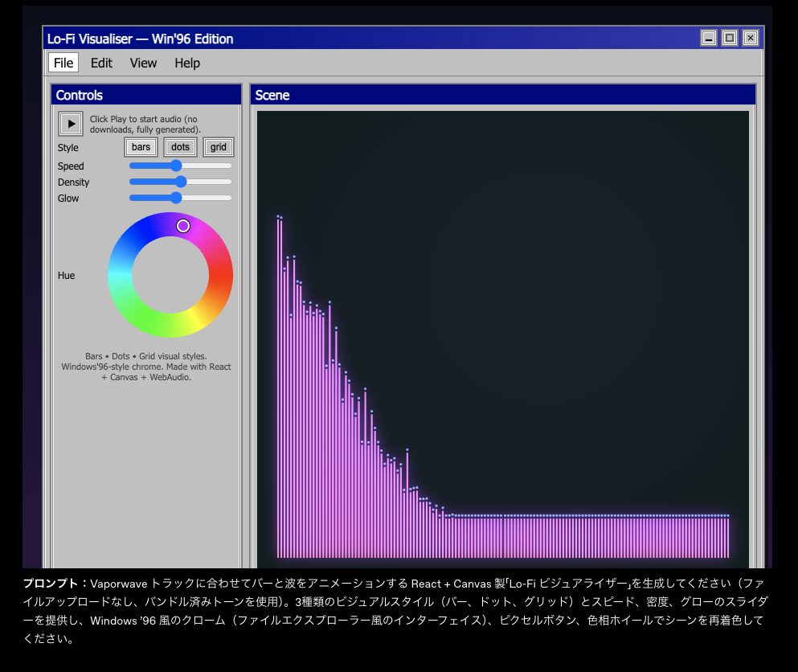Click the Density slider handle
798x672 pixels.
pos(181,182)
